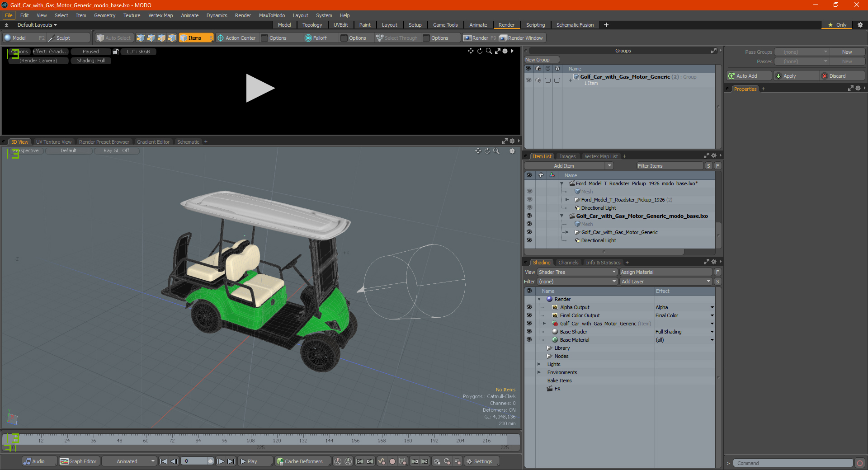The image size is (868, 470).
Task: Open layout settings gear at top right
Action: click(860, 25)
